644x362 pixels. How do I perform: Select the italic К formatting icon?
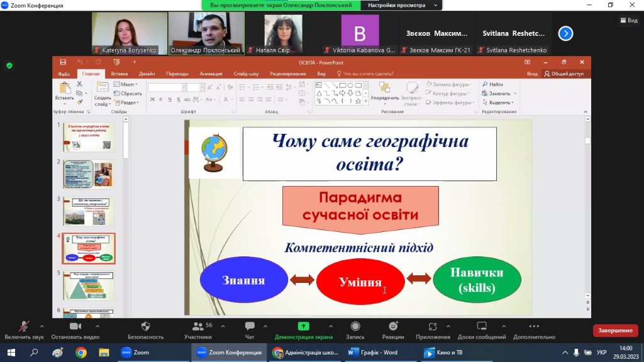[x=161, y=99]
